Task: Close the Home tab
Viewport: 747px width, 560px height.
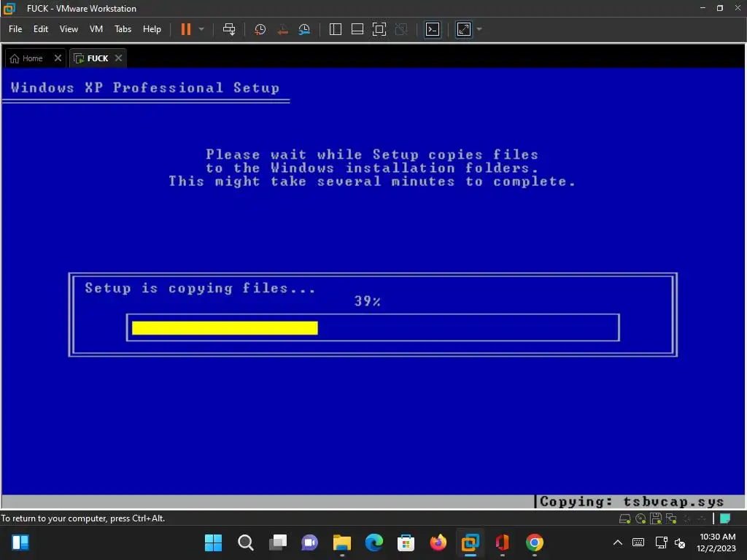Action: point(58,58)
